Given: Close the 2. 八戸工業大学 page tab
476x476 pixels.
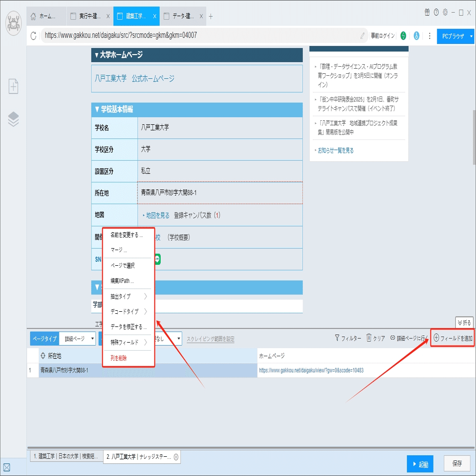Looking at the screenshot, I should [176, 457].
